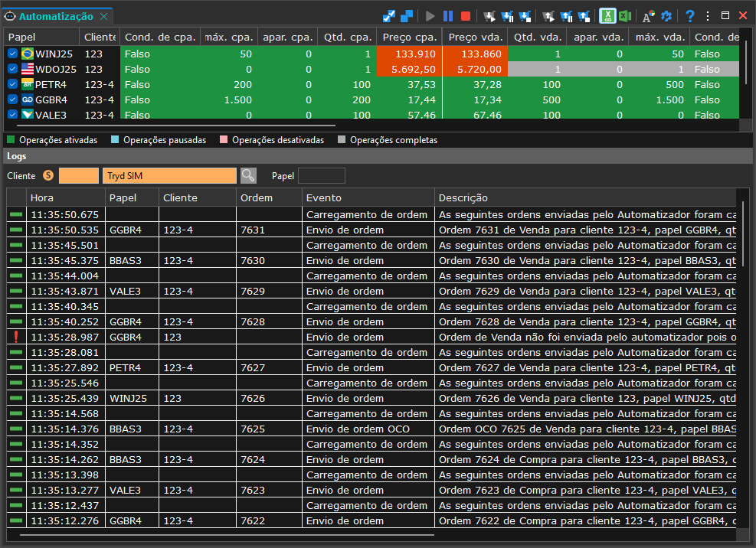Click the client search magnifier button
The image size is (756, 548).
point(248,175)
